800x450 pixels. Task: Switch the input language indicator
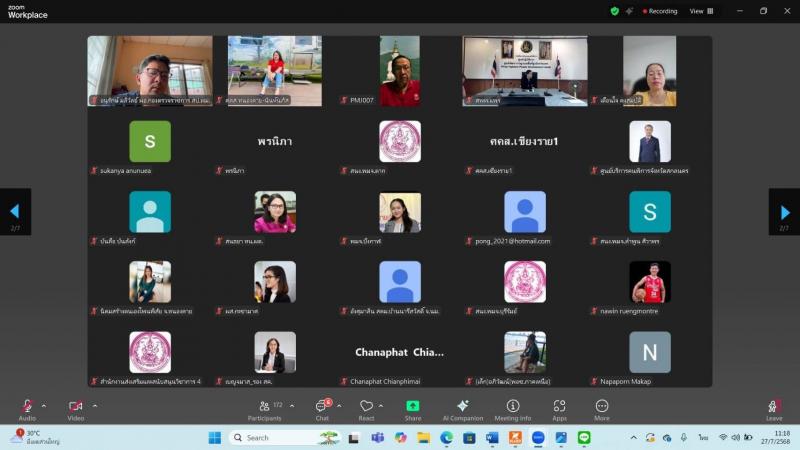[x=704, y=438]
